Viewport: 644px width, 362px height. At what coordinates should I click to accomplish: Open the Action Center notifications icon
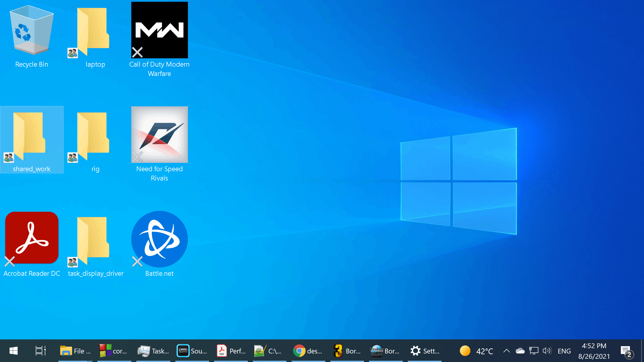click(x=626, y=351)
